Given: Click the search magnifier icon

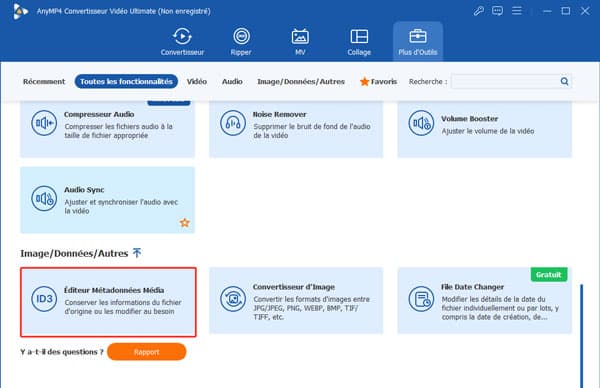Looking at the screenshot, I should [x=564, y=81].
